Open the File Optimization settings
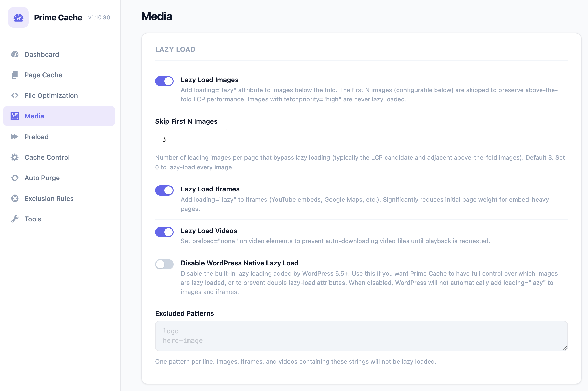This screenshot has height=391, width=588. pyautogui.click(x=59, y=95)
